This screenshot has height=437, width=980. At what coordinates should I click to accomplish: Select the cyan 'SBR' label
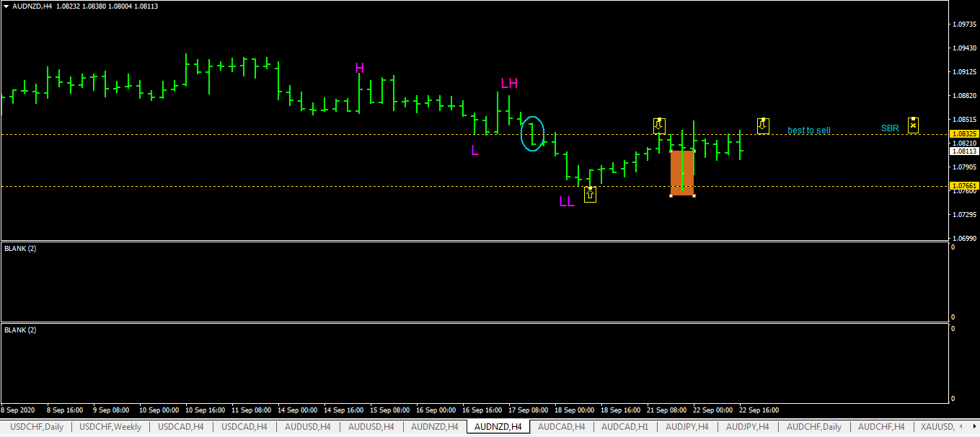click(890, 128)
